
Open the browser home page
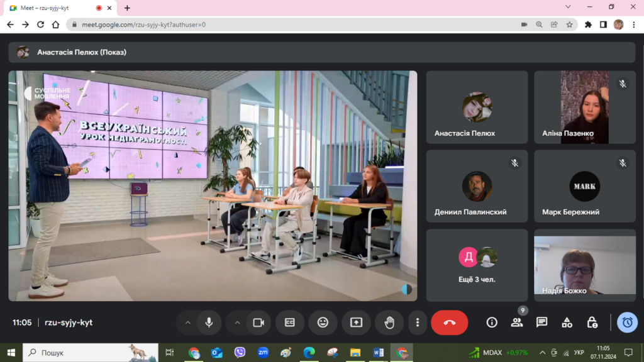(x=55, y=25)
